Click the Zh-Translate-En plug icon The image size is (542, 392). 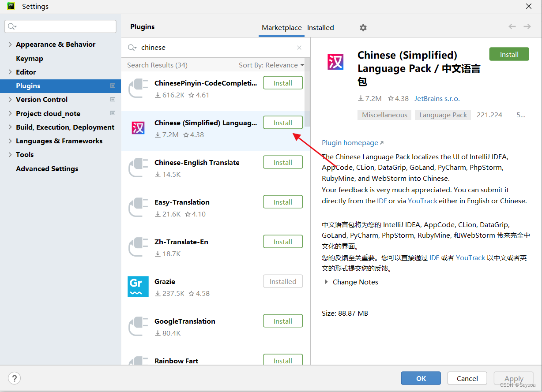click(138, 247)
